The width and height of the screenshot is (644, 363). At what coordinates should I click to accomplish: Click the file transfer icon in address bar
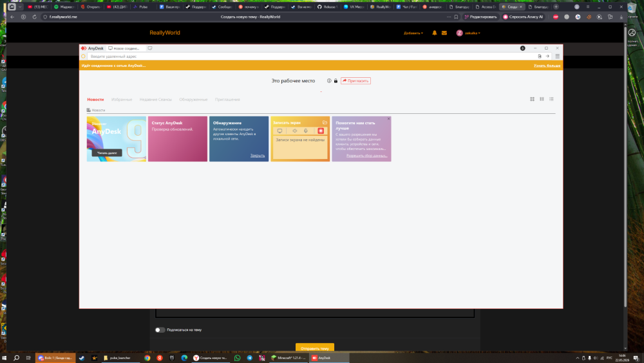(x=540, y=56)
